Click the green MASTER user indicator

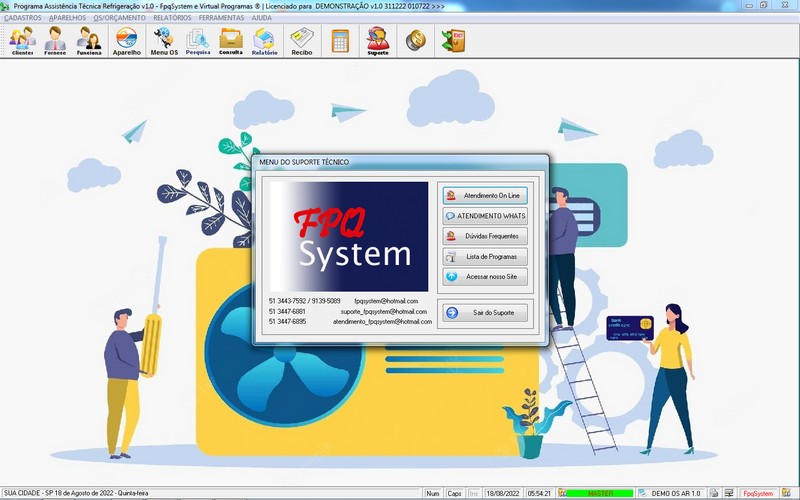601,493
